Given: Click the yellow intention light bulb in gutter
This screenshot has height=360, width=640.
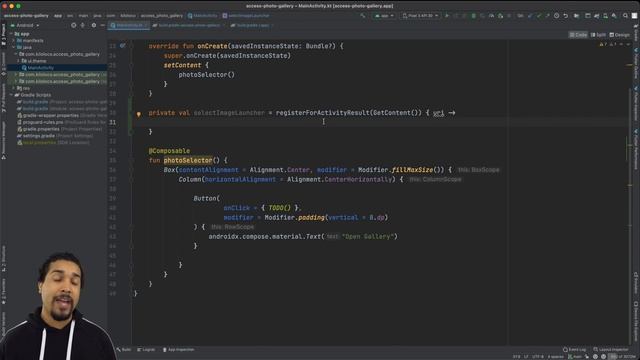Looking at the screenshot, I should (139, 114).
